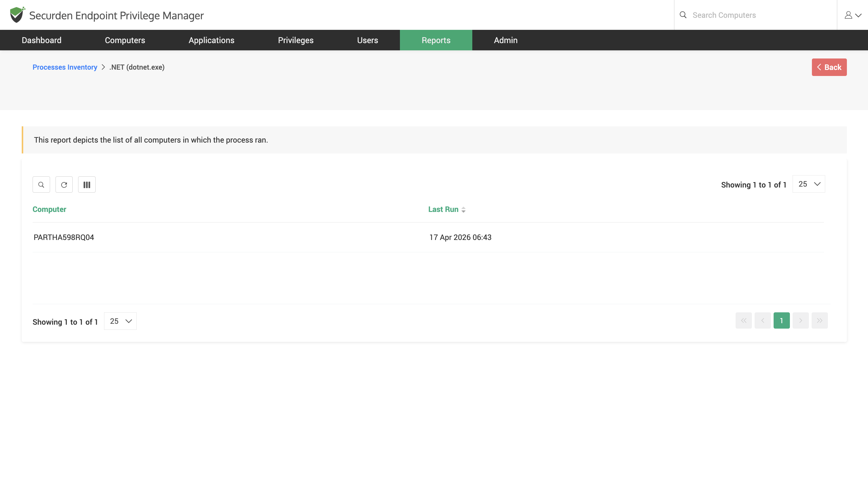Open the Reports tab
This screenshot has height=489, width=868.
[x=436, y=40]
